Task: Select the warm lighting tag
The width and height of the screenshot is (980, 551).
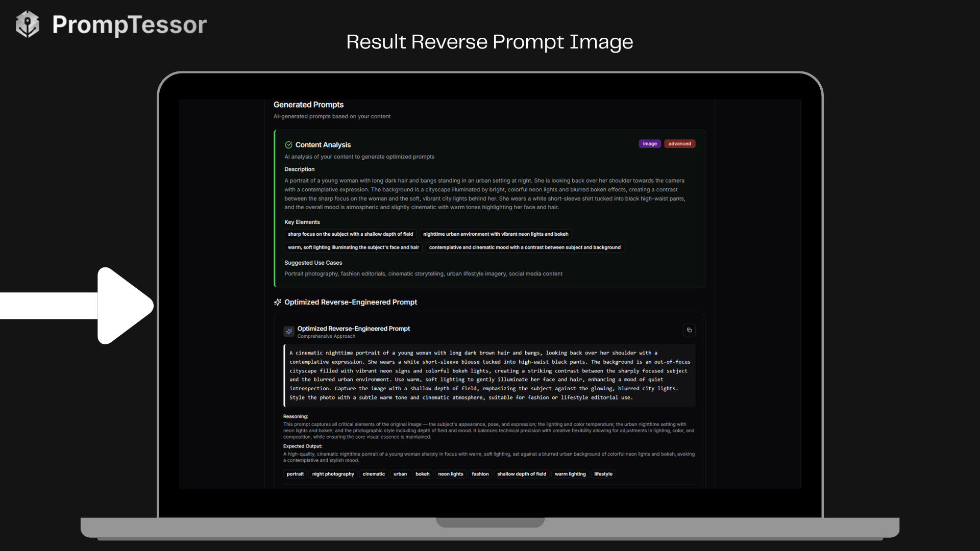Action: click(570, 474)
